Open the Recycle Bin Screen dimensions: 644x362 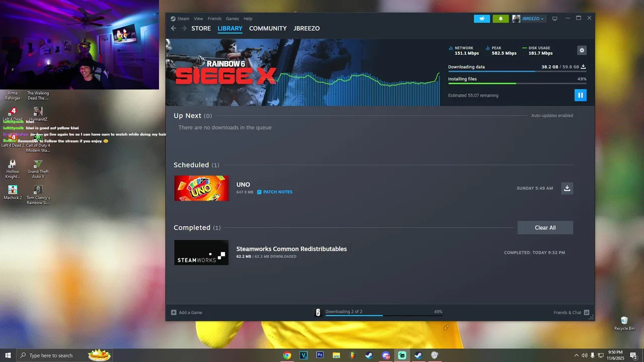coord(624,323)
